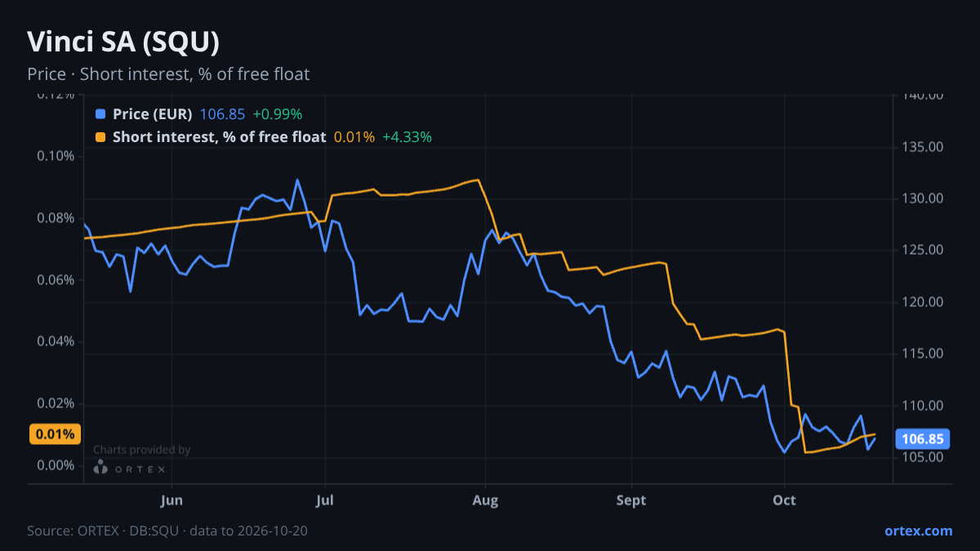
Task: Click the 0.02% left axis label
Action: (x=56, y=403)
